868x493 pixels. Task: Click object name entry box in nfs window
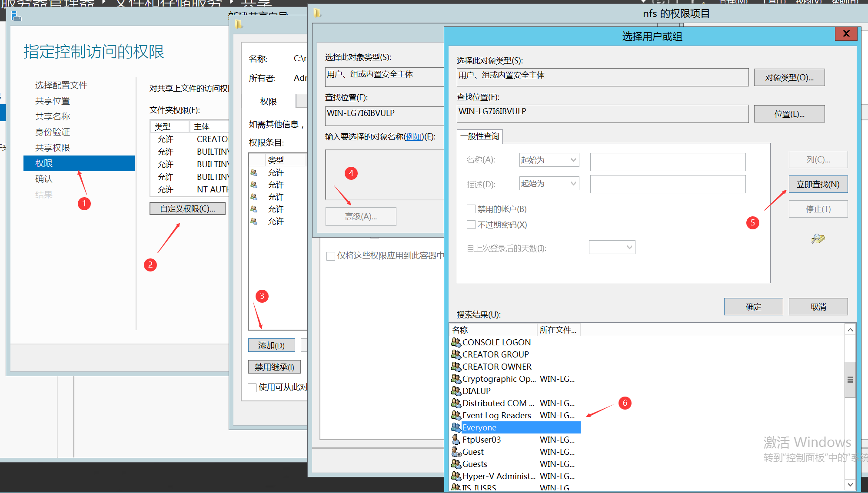pyautogui.click(x=384, y=175)
